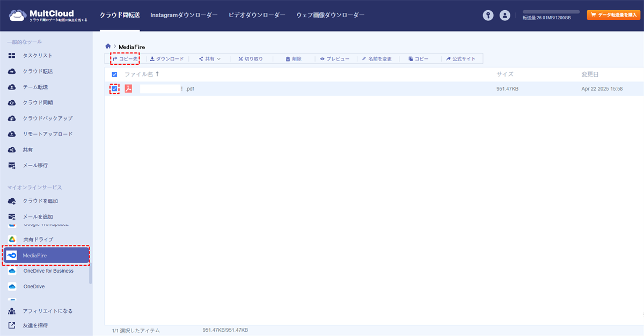Click the PDF file type icon
The image size is (644, 336).
pyautogui.click(x=128, y=88)
